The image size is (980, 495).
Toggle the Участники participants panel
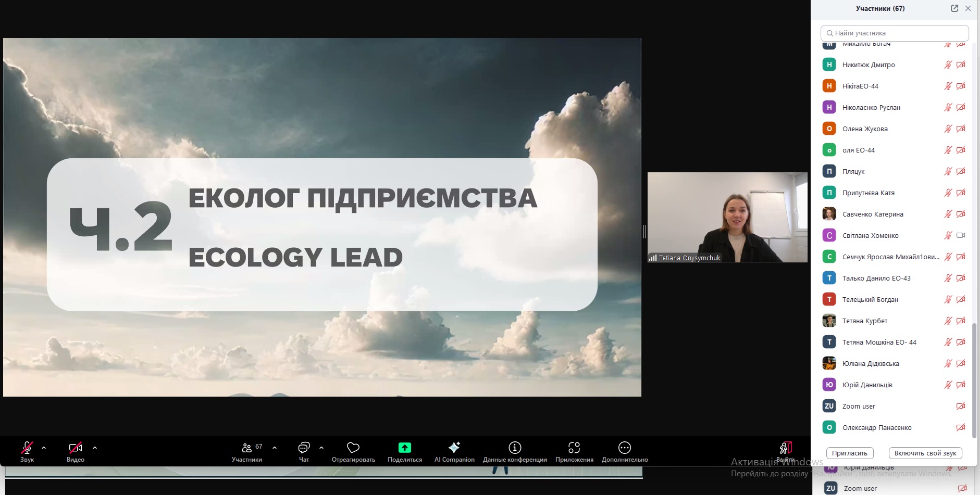247,448
